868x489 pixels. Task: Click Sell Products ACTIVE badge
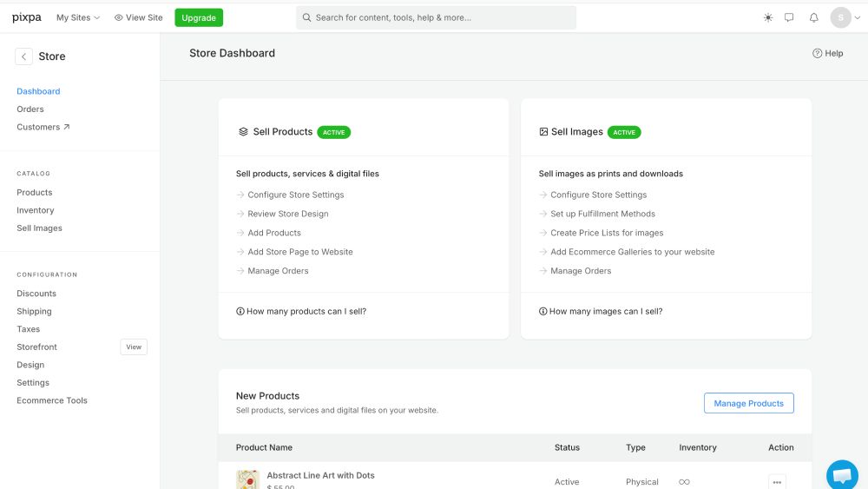334,132
